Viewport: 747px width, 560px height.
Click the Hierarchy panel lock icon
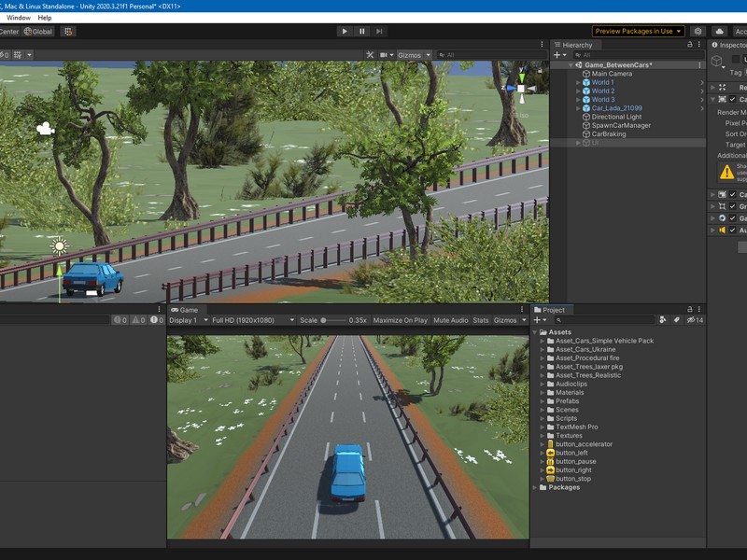(x=690, y=45)
